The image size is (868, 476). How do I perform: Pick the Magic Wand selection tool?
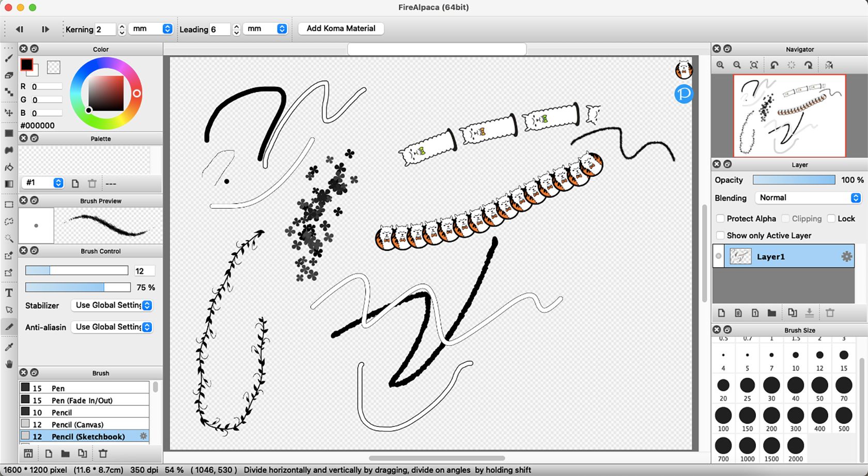pyautogui.click(x=9, y=238)
